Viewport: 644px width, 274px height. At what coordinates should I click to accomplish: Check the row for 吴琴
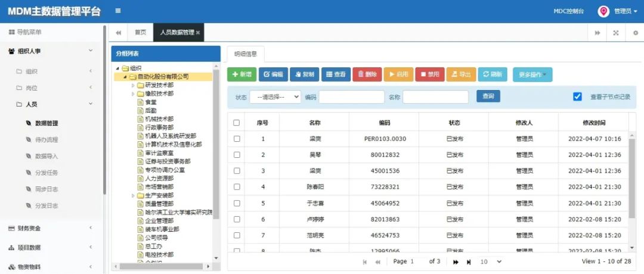click(x=237, y=155)
